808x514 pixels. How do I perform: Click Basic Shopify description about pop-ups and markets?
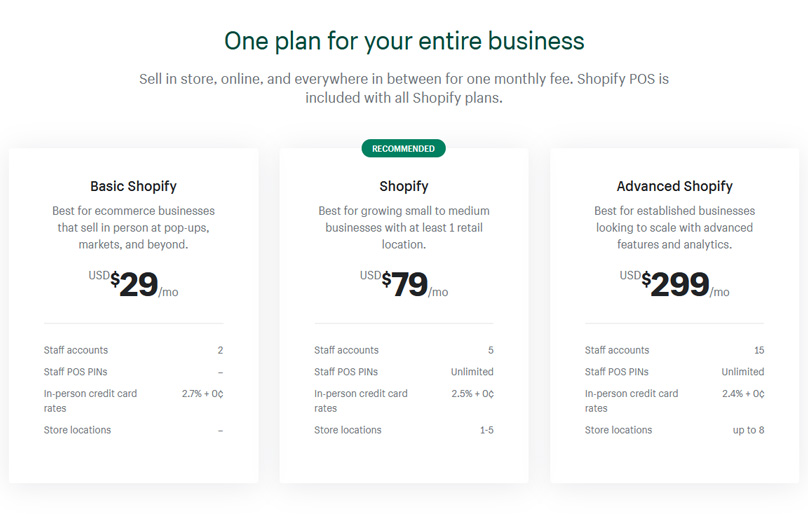pos(133,227)
